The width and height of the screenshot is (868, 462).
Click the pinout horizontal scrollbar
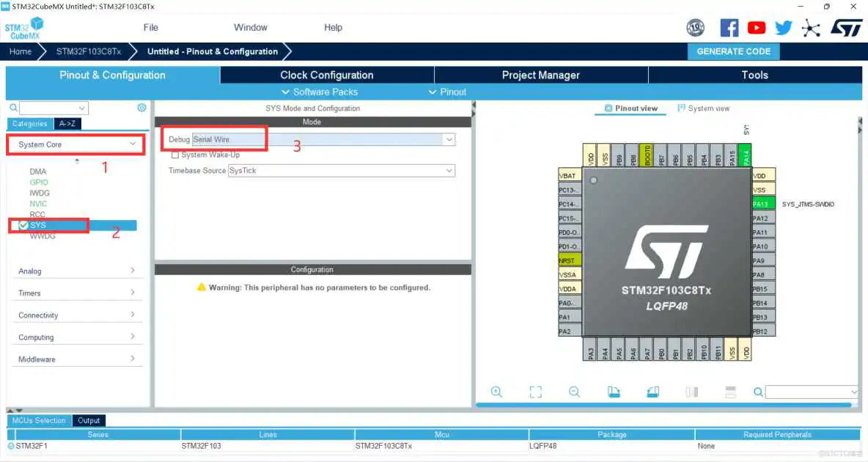[x=663, y=406]
